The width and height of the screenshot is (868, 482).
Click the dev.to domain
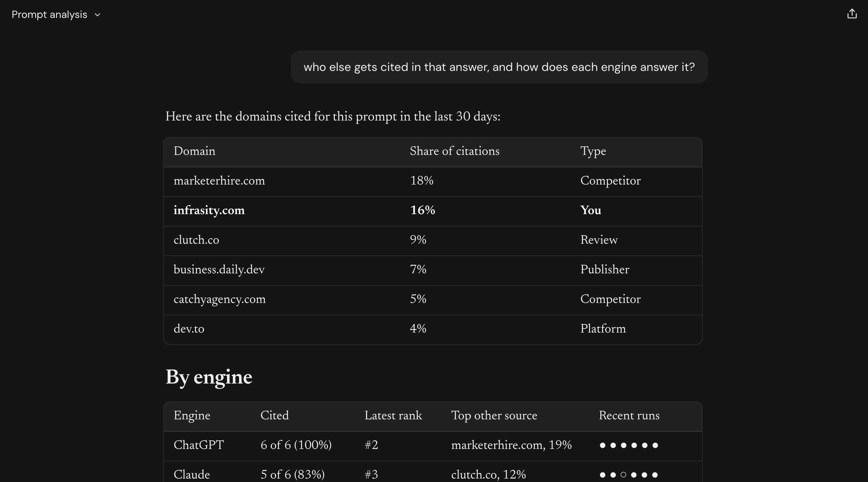click(189, 329)
